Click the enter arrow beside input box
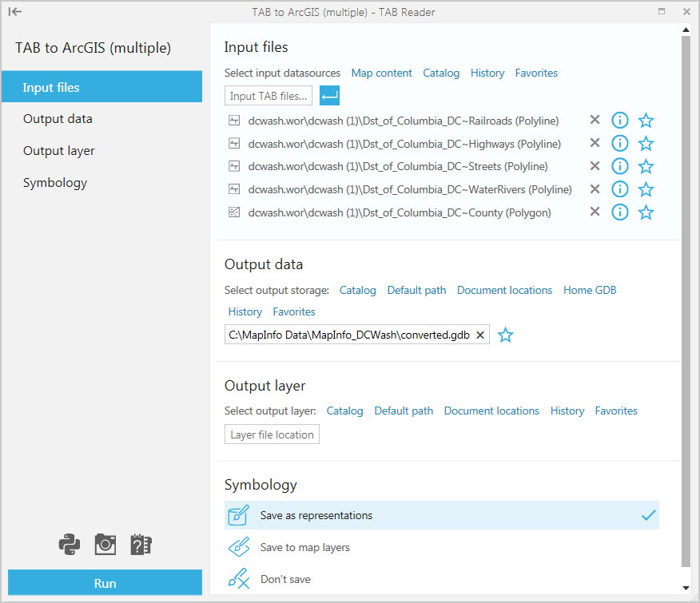This screenshot has width=700, height=603. coord(329,96)
